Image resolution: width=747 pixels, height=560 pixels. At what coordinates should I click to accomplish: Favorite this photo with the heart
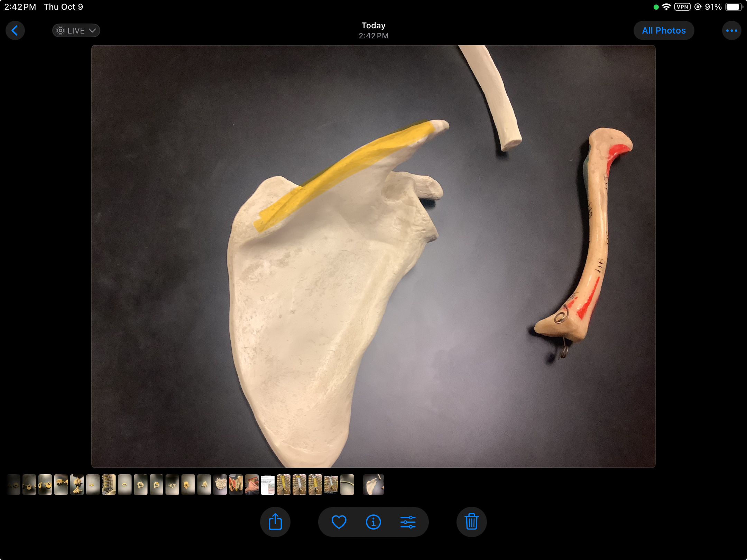[339, 522]
